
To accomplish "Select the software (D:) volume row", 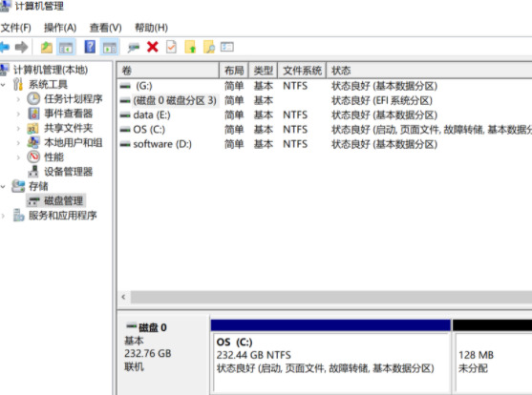I will pos(325,144).
